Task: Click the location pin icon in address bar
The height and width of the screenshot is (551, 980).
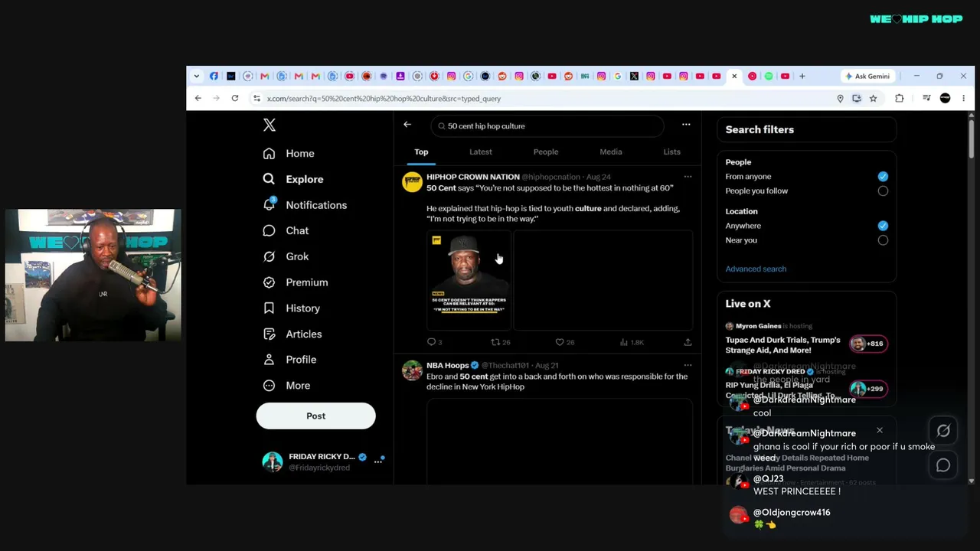Action: pos(840,98)
